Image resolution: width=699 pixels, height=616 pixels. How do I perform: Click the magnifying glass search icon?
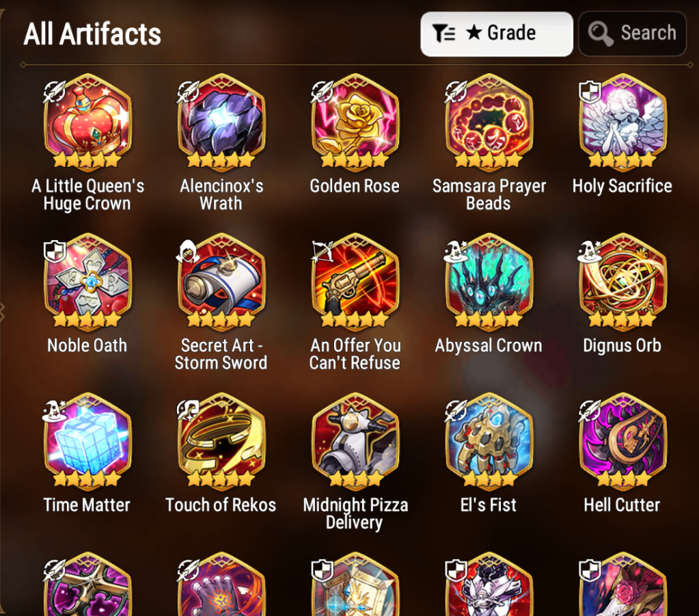600,34
